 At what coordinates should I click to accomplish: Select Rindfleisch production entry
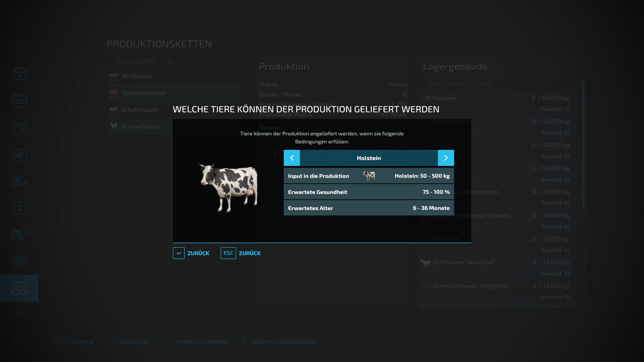point(137,76)
